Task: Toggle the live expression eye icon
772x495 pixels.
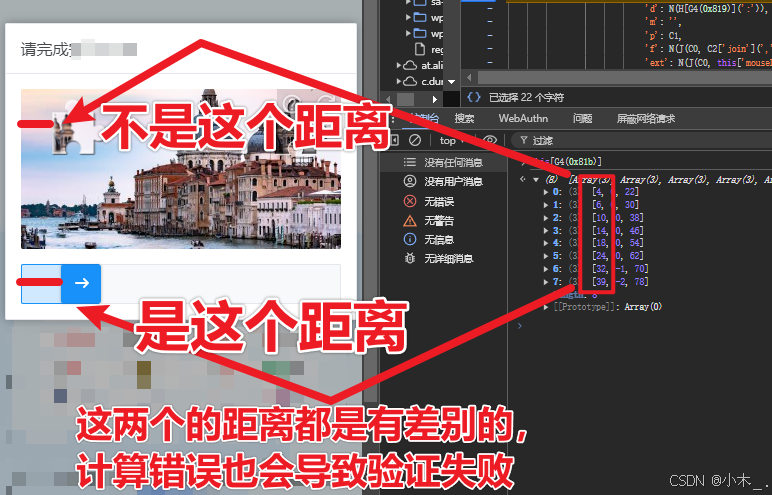Action: [x=490, y=140]
